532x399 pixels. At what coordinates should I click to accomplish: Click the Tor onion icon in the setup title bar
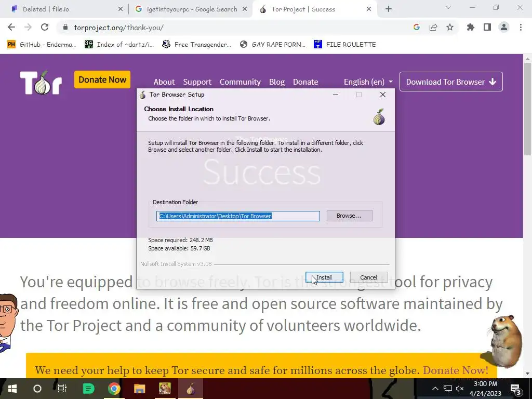pyautogui.click(x=143, y=95)
